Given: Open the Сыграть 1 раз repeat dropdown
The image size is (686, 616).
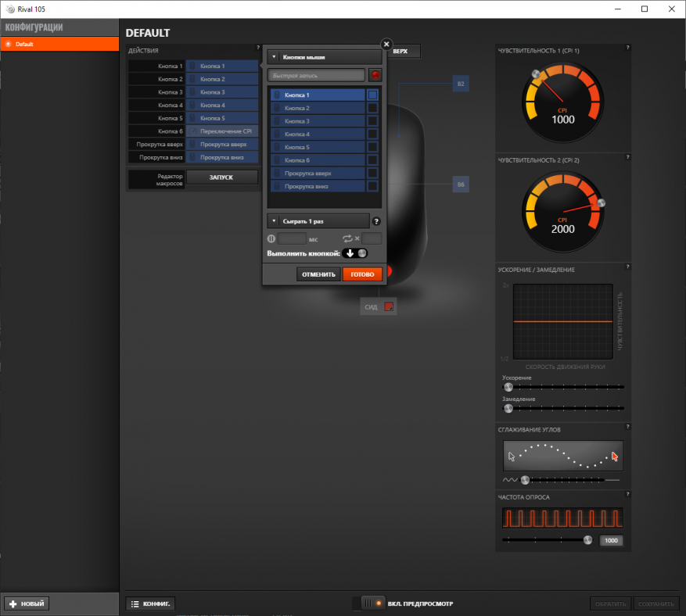Looking at the screenshot, I should 318,221.
